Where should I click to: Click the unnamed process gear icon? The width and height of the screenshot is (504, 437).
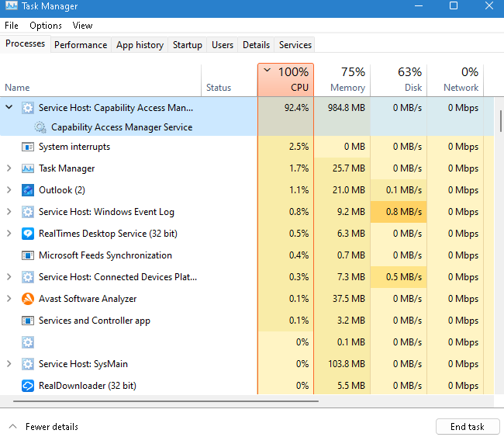28,342
